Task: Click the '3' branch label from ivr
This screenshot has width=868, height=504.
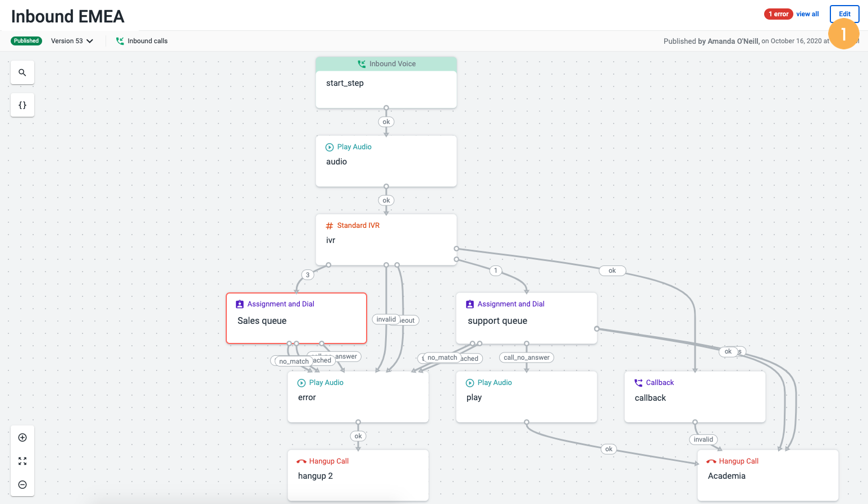Action: [x=308, y=275]
